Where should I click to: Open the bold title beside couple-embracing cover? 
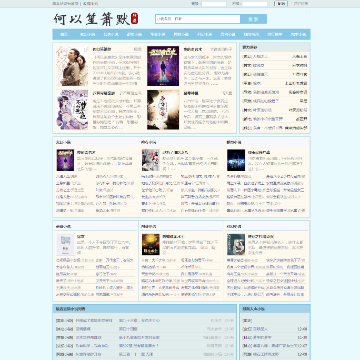coord(102,49)
